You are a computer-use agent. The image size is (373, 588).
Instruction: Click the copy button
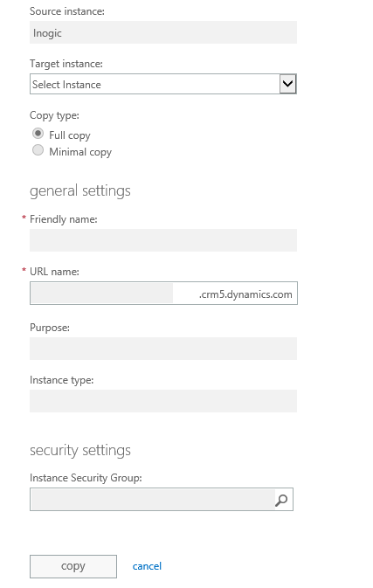click(73, 566)
